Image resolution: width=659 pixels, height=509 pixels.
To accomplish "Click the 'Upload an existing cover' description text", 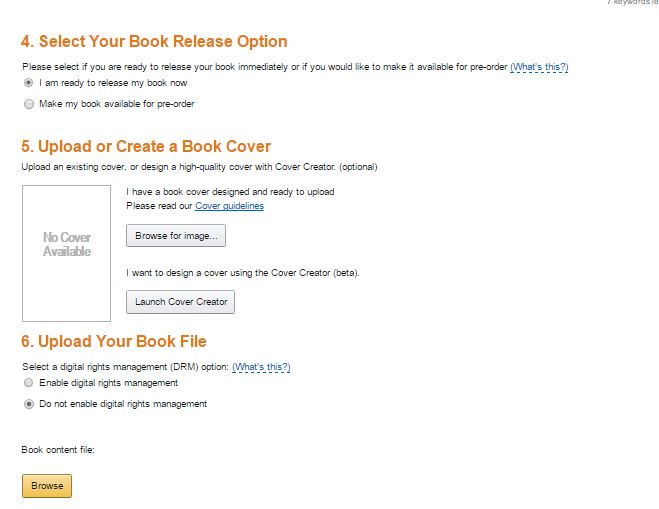I will [199, 167].
